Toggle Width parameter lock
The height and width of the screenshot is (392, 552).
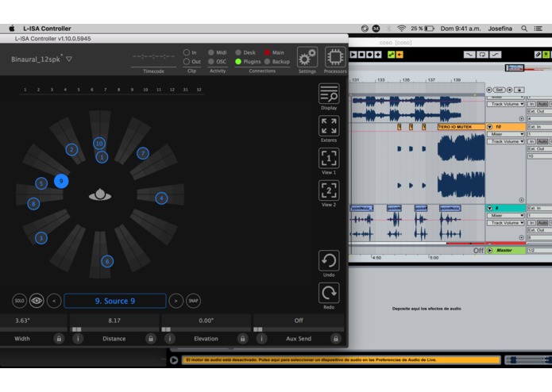pyautogui.click(x=59, y=339)
